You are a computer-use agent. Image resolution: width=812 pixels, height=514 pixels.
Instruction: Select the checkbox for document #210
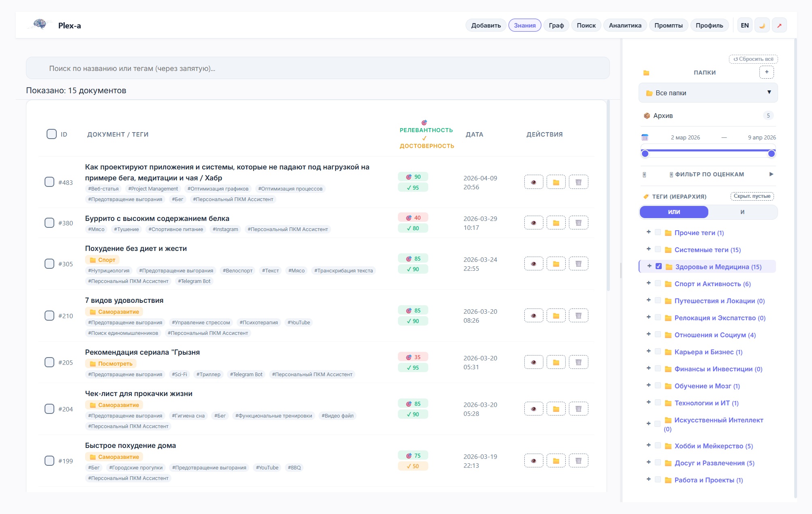(x=49, y=316)
